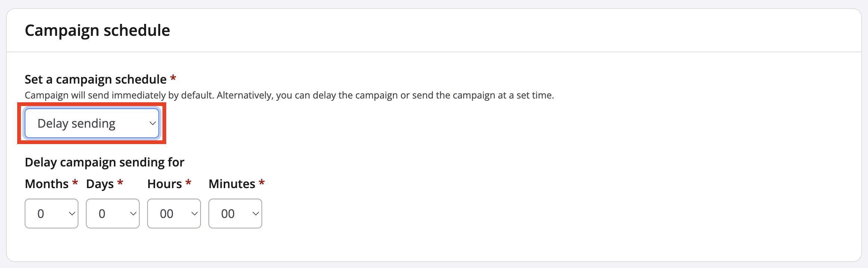Image resolution: width=868 pixels, height=268 pixels.
Task: Click the chevron in the Minutes selector
Action: pos(255,214)
